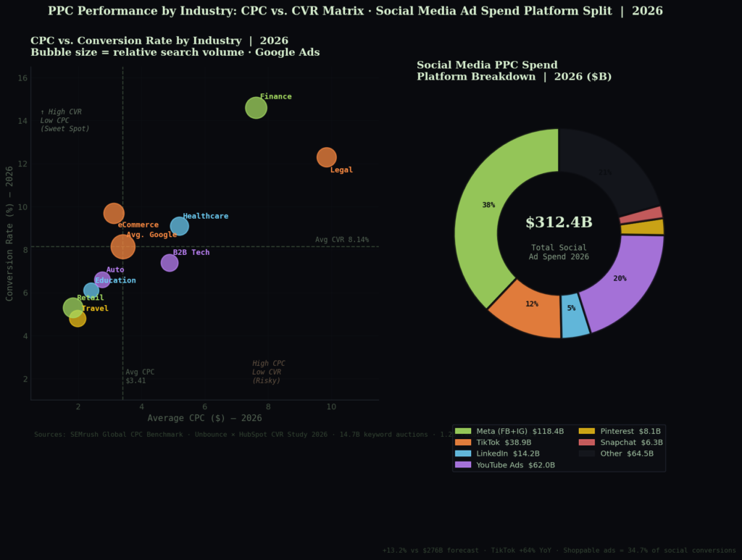Screen dimensions: 742x560
Task: Click the 'Conversion Rate (%) – 2026' axis title
Action: [x=9, y=234]
